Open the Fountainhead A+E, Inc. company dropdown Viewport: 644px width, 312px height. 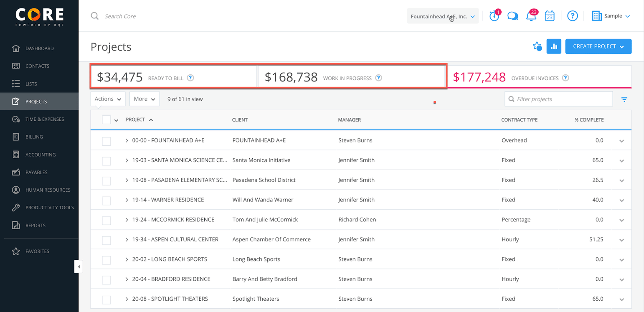[x=443, y=16]
